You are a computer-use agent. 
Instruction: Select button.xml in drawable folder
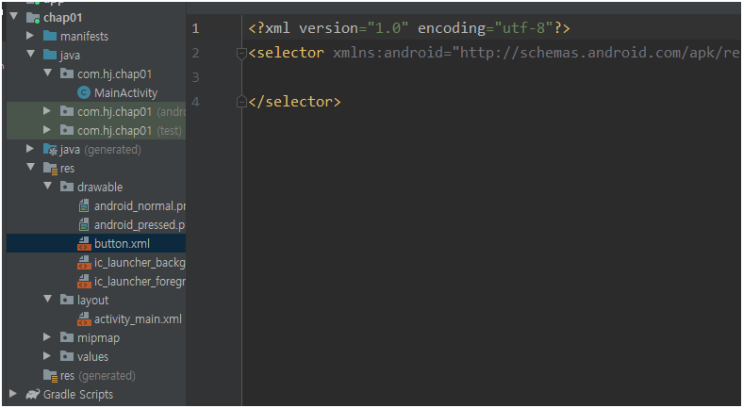click(122, 244)
